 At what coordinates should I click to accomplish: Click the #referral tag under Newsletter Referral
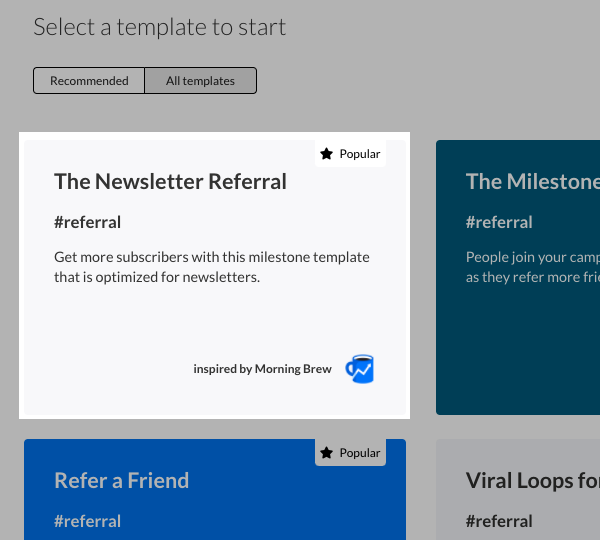tap(87, 222)
